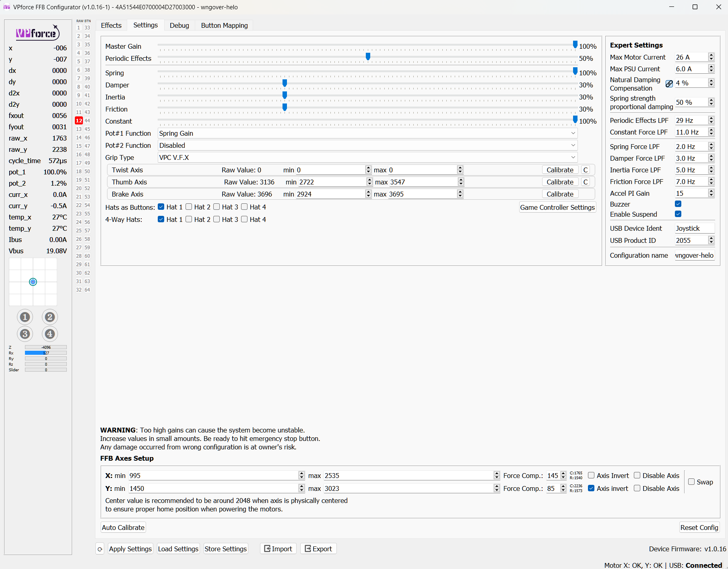The image size is (728, 569).
Task: Click the C button for Thumb Axis
Action: (586, 182)
